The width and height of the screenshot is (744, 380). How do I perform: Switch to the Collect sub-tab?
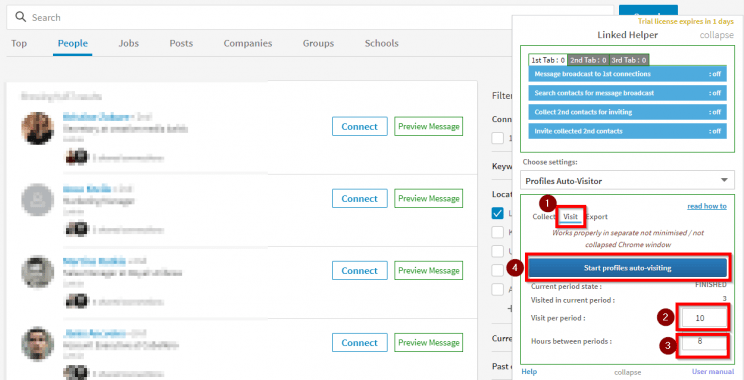point(543,217)
